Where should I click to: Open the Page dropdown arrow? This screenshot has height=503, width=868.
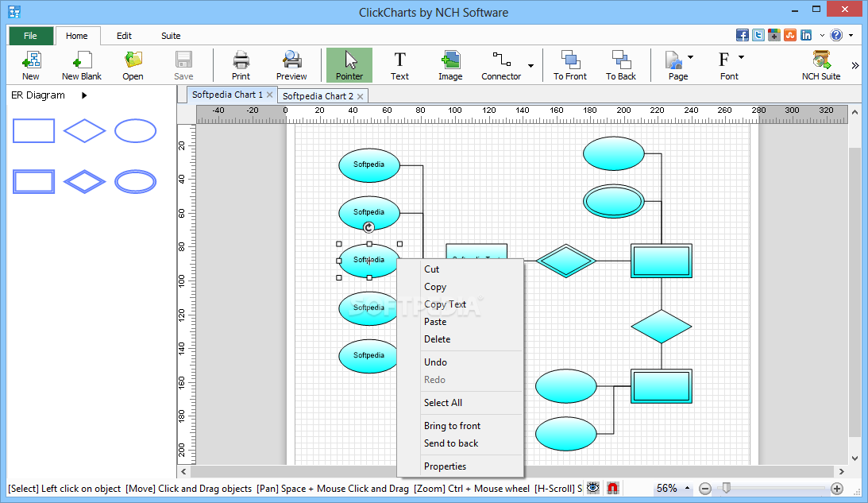point(690,57)
